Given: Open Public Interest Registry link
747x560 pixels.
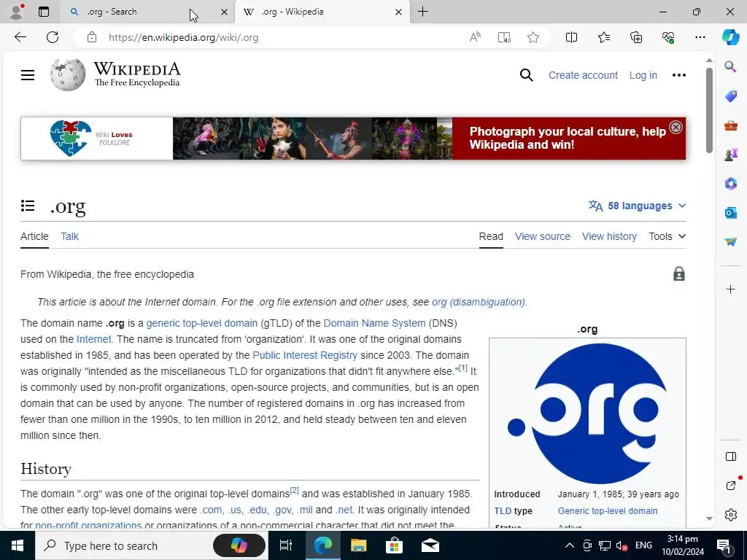Looking at the screenshot, I should tap(305, 355).
